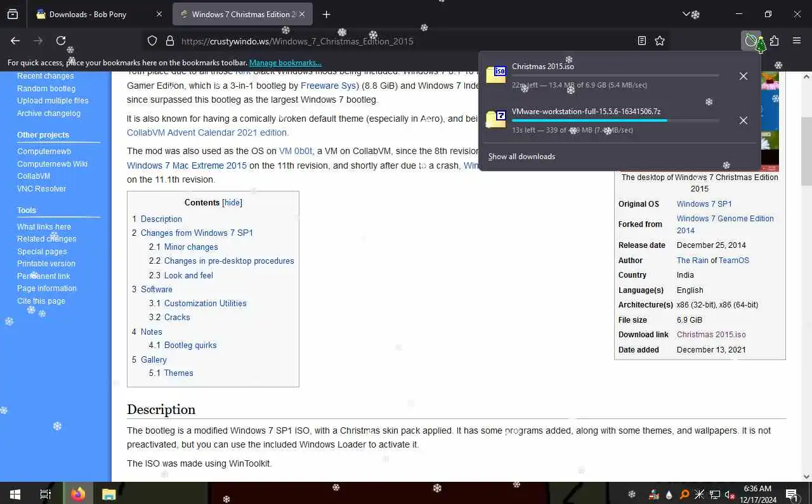This screenshot has width=812, height=504.
Task: Cancel the VMware-workstation download
Action: click(x=743, y=120)
